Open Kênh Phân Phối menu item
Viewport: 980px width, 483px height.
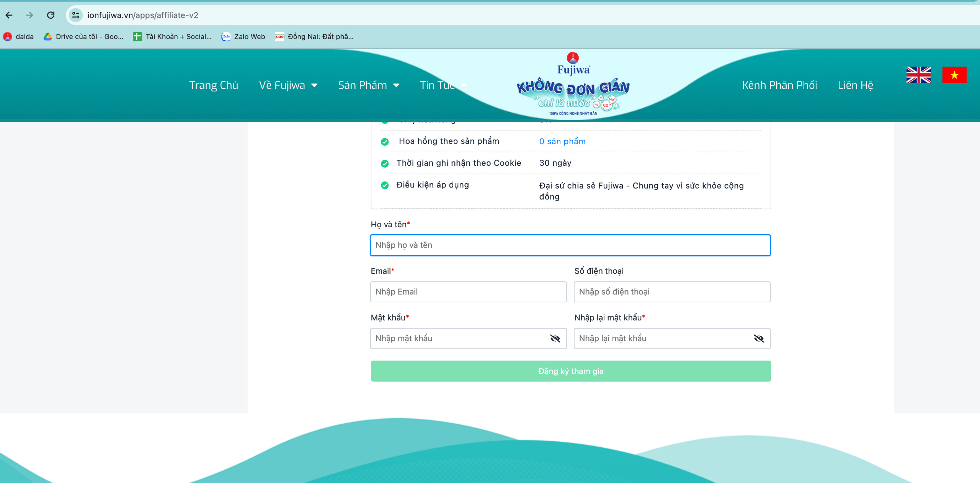pyautogui.click(x=779, y=85)
